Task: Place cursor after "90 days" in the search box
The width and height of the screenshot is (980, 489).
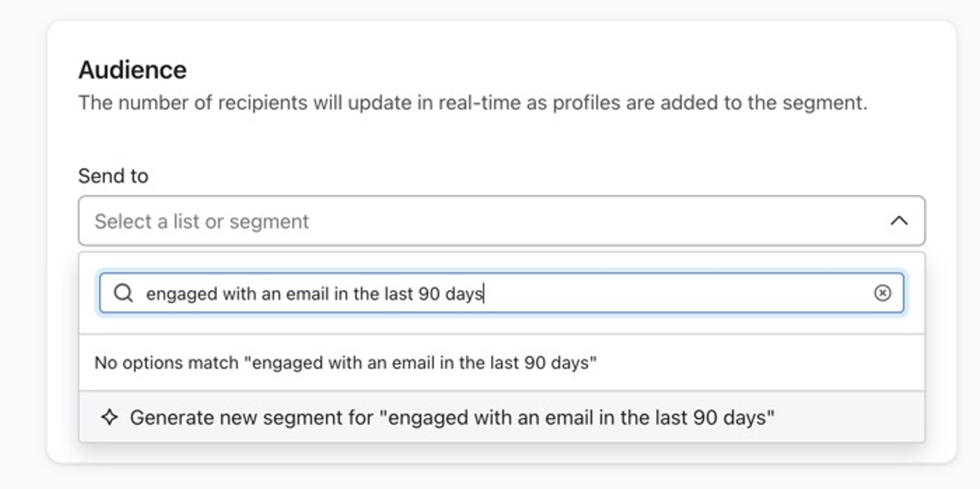Action: pos(484,294)
